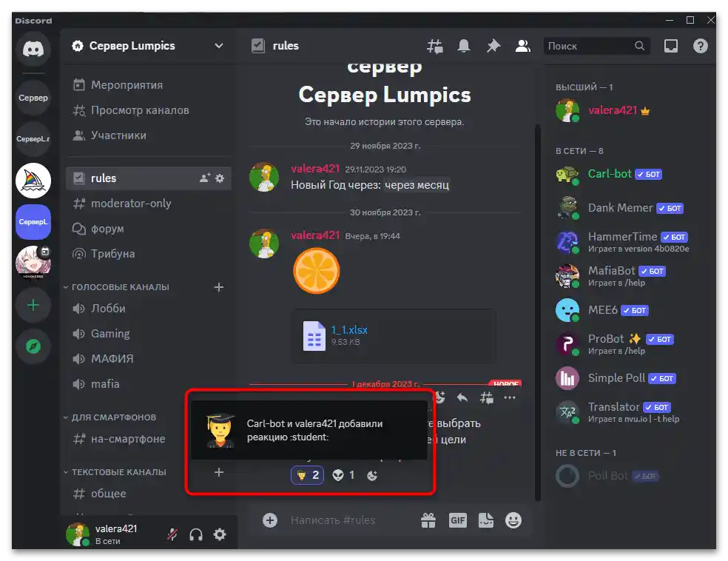Open user settings gear
The width and height of the screenshot is (728, 561).
[220, 534]
